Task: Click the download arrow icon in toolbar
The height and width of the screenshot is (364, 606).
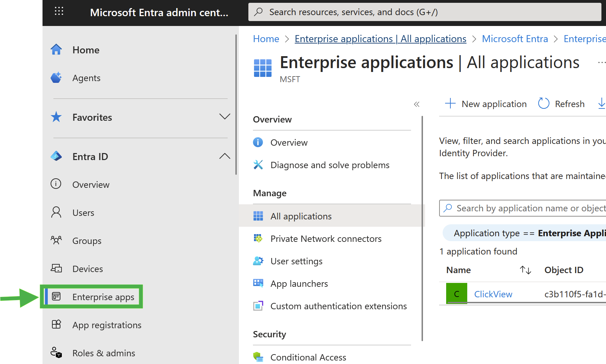Action: [601, 103]
